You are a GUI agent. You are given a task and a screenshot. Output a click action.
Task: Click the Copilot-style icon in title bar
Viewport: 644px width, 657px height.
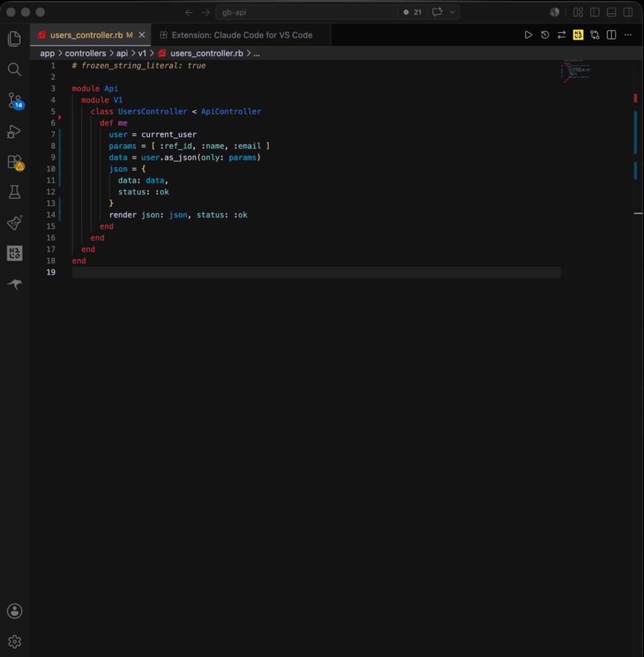555,12
